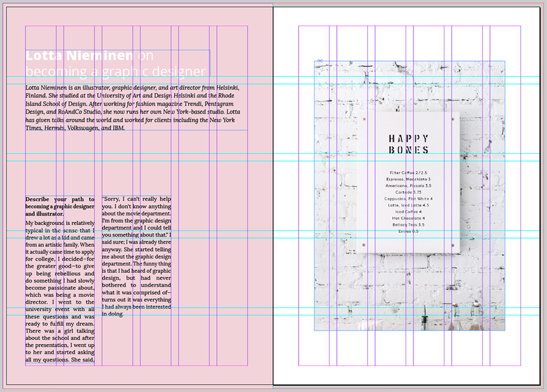Click the bold question "Describe your path" heading
This screenshot has width=547, height=392.
[59, 207]
